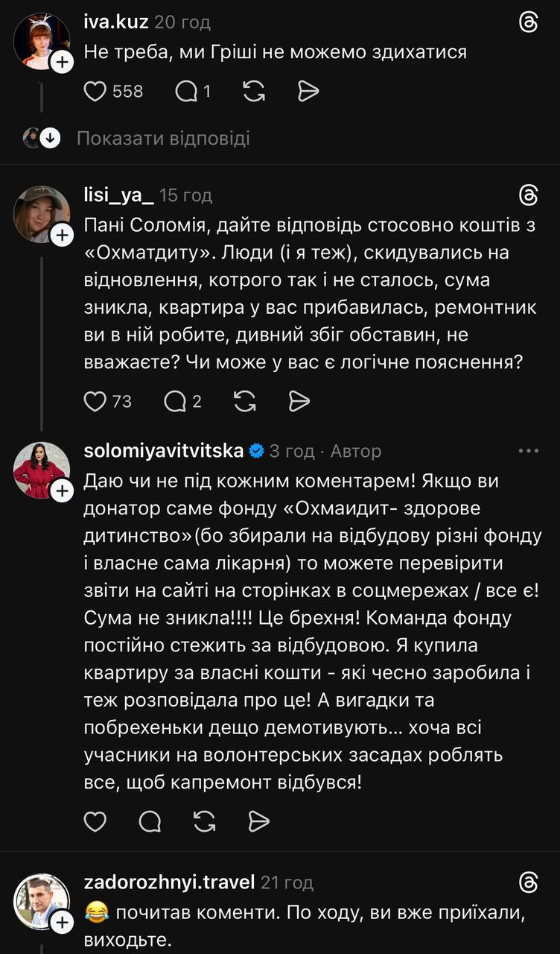This screenshot has height=954, width=560.
Task: Open solomiyavitvitska's avatar picture
Action: [41, 471]
